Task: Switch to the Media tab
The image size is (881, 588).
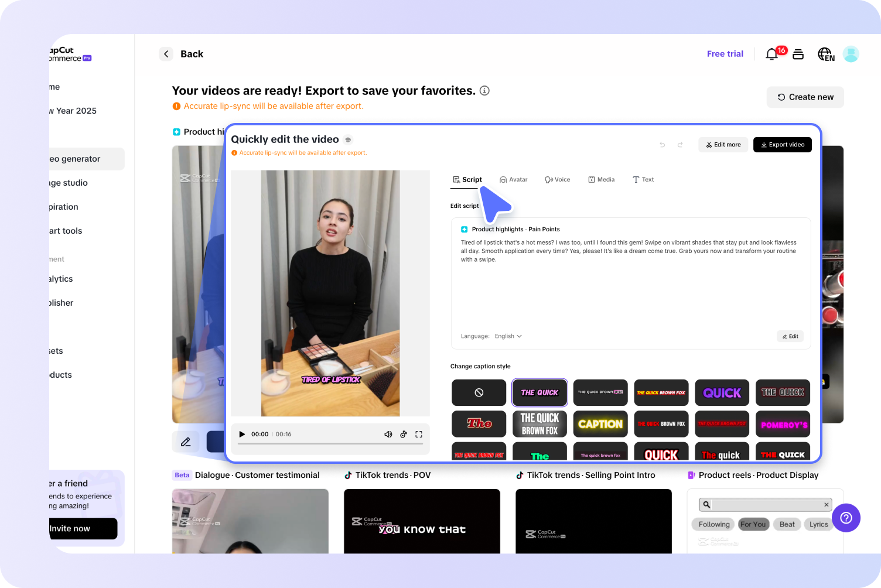Action: (601, 179)
